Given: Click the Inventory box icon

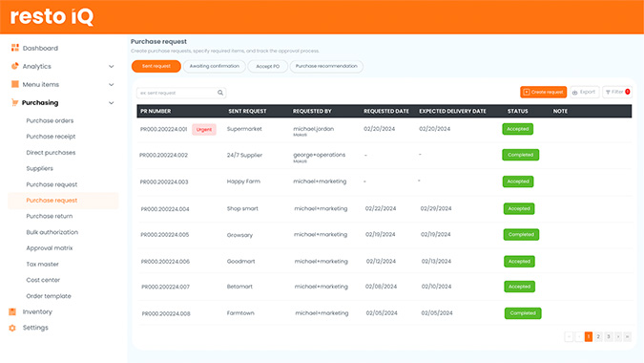Looking at the screenshot, I should tap(12, 311).
